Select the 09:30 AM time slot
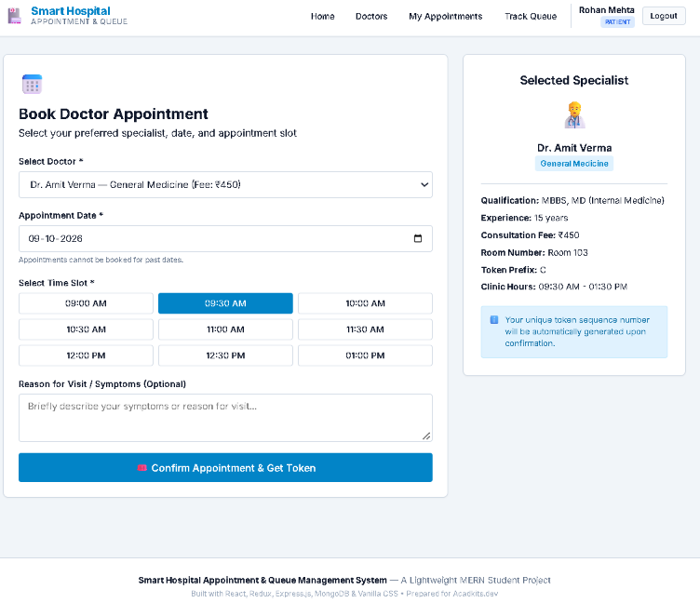 (x=225, y=303)
